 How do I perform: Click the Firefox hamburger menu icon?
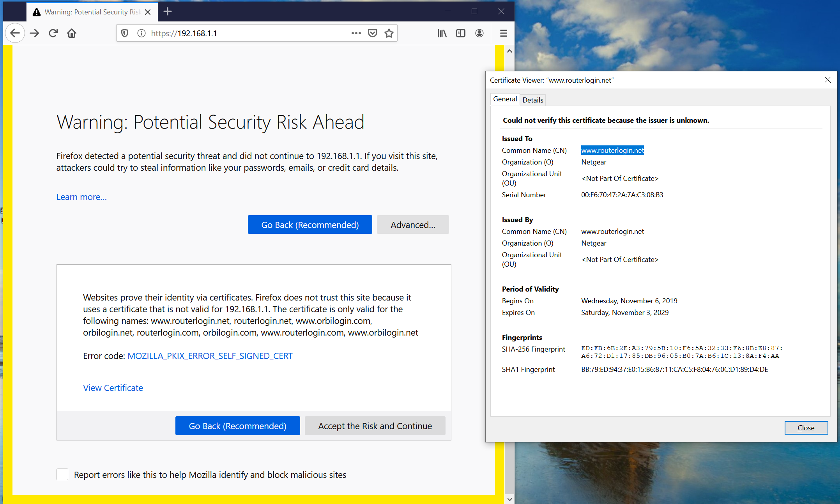click(503, 33)
